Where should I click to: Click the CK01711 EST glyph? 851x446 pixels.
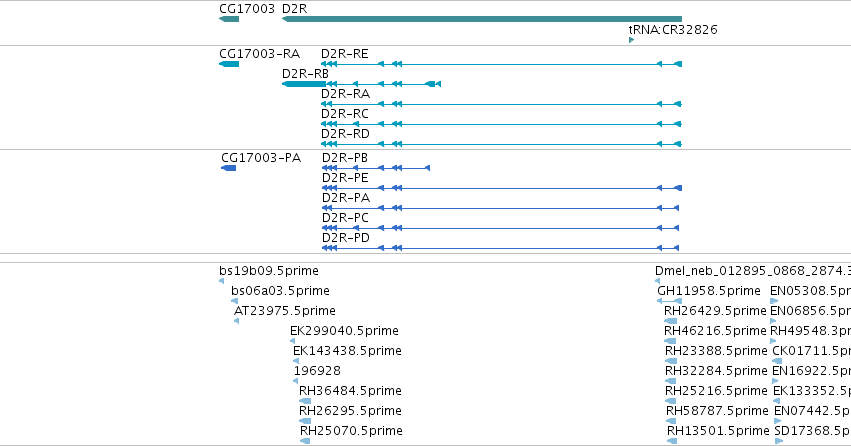(x=777, y=361)
